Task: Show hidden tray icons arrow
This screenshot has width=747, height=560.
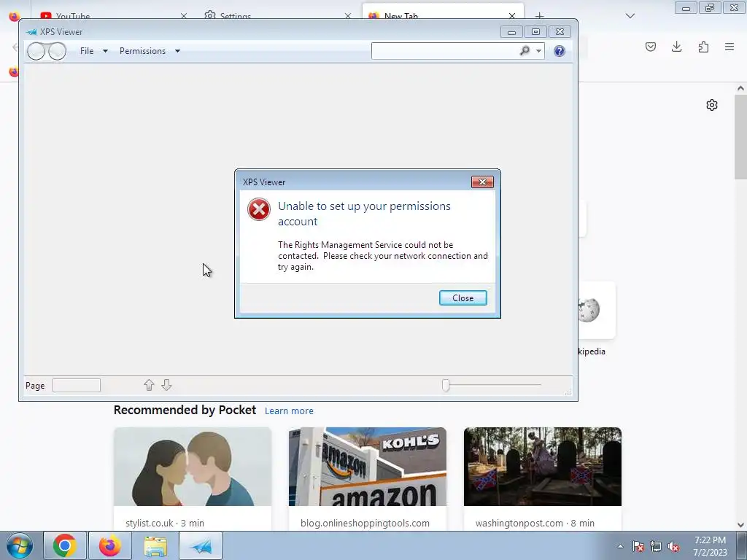Action: [620, 546]
